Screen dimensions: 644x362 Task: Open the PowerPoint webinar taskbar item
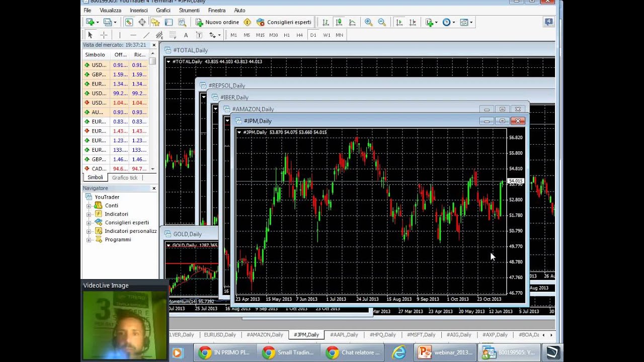coord(446,352)
